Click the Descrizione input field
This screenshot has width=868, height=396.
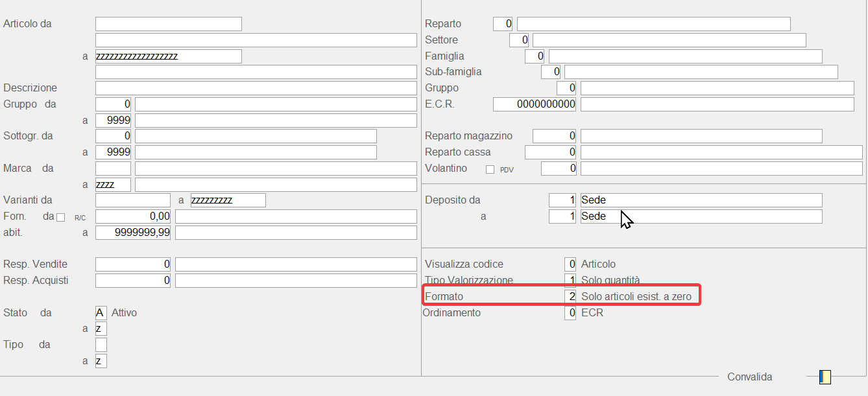256,88
